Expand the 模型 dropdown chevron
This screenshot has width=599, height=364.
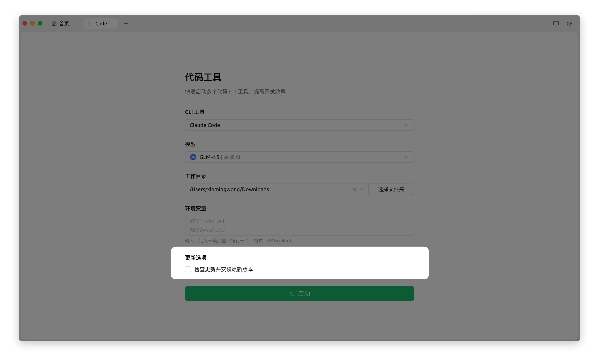coord(407,157)
